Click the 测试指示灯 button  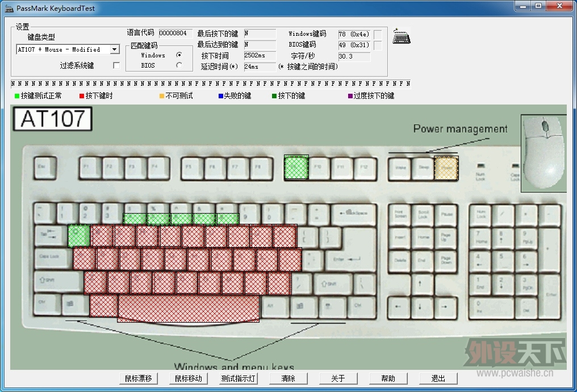238,378
